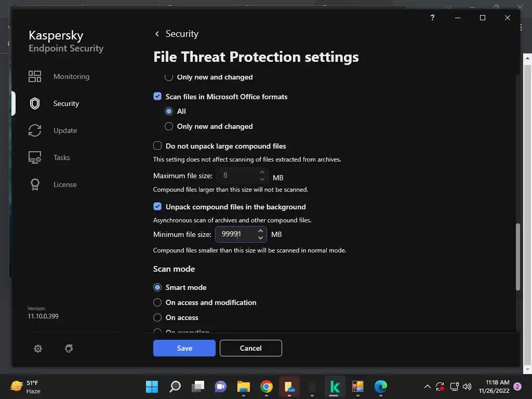Select the Security shield icon
Image resolution: width=532 pixels, height=399 pixels.
point(35,103)
